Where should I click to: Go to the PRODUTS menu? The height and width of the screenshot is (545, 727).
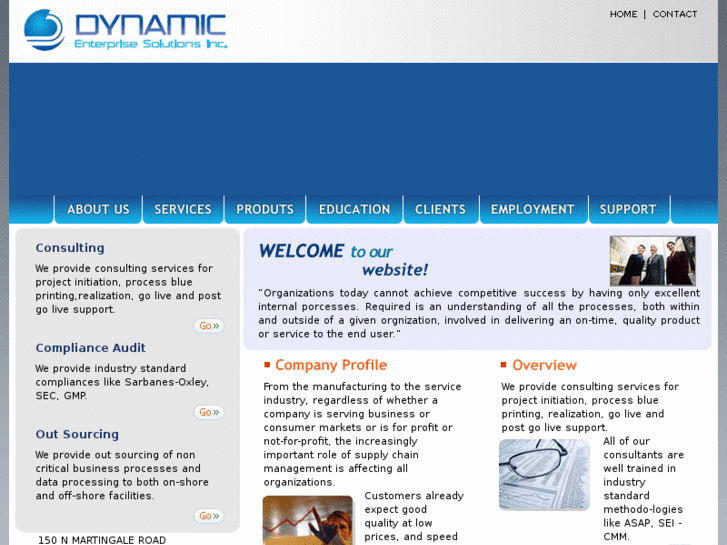tap(265, 210)
